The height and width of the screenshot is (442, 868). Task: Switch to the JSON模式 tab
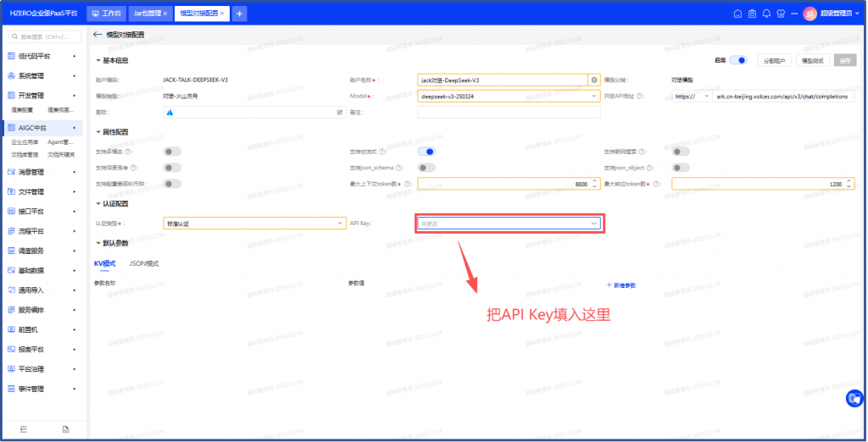[x=144, y=263]
